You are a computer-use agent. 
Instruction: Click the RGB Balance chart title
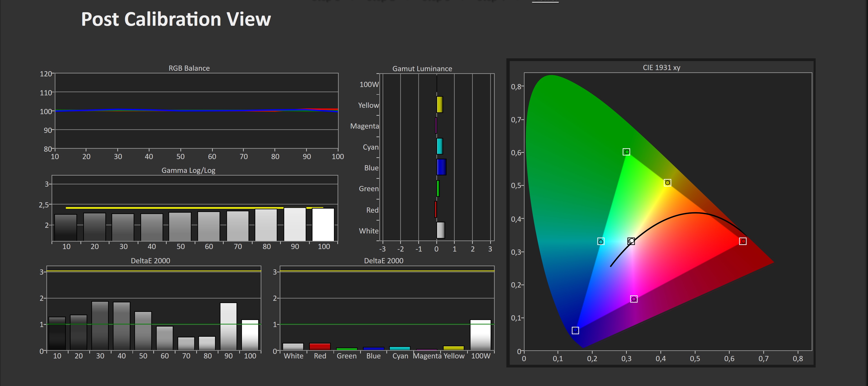pos(189,68)
